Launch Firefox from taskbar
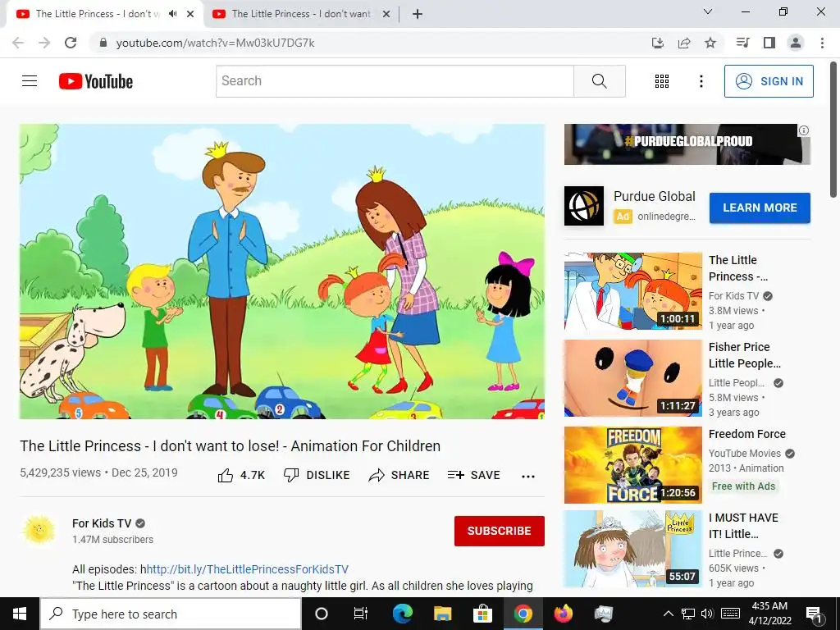Image resolution: width=840 pixels, height=630 pixels. (x=563, y=614)
